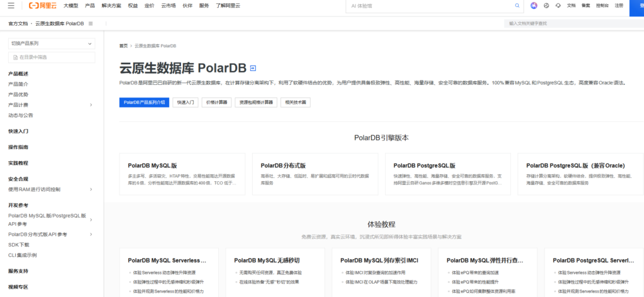The width and height of the screenshot is (644, 297).
Task: Select 实践教程 in the sidebar
Action: coord(18,163)
